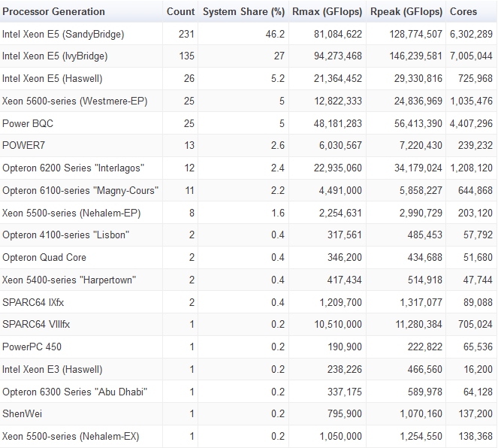Image resolution: width=498 pixels, height=448 pixels.
Task: Click Opteron 4100-series "Lisbon" cell
Action: 66,235
